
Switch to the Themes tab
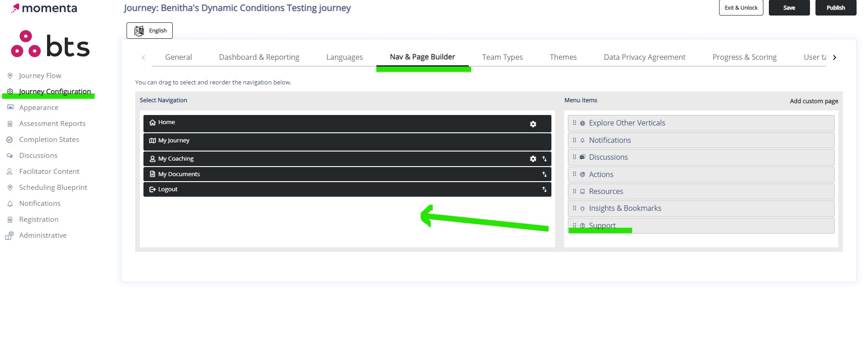pos(563,57)
